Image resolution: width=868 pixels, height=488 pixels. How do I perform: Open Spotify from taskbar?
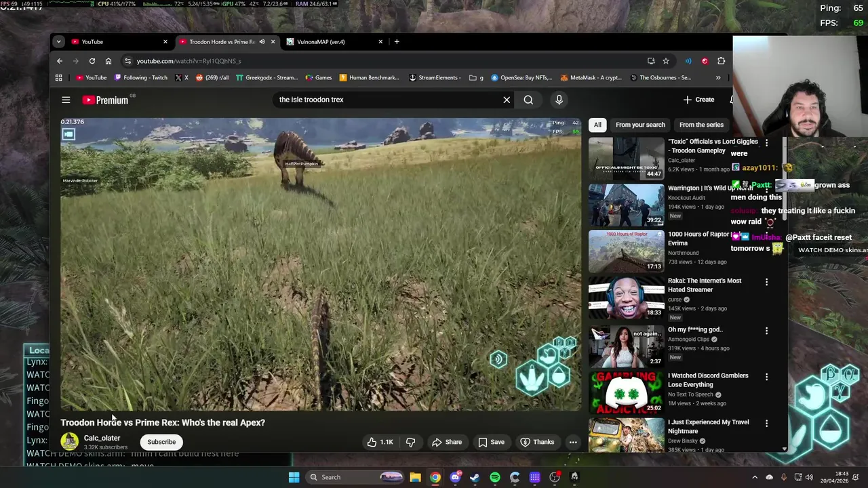pos(495,477)
